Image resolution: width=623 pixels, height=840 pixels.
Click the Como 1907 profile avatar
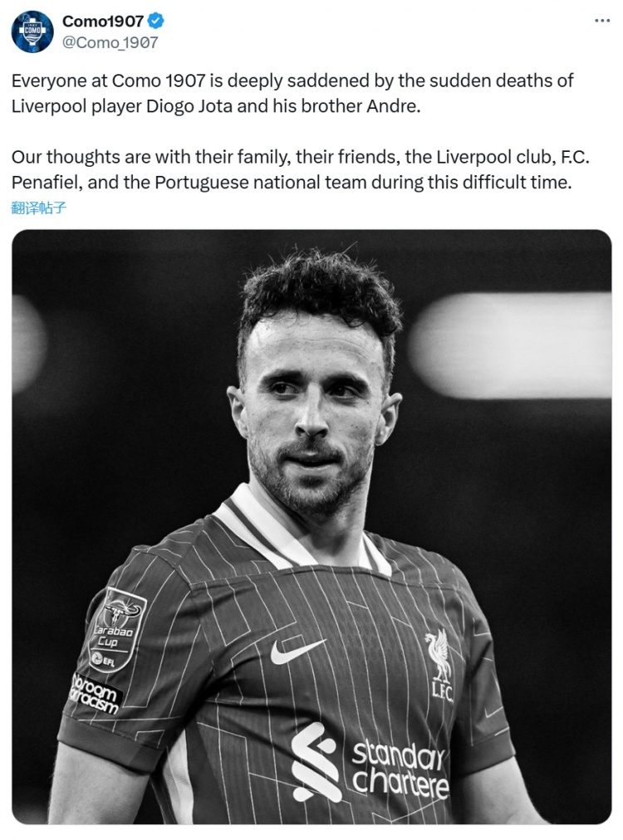[32, 32]
